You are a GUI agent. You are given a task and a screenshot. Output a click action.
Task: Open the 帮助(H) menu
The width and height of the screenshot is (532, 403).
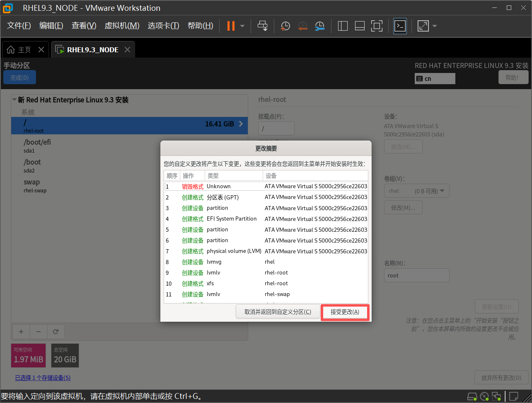click(x=200, y=26)
